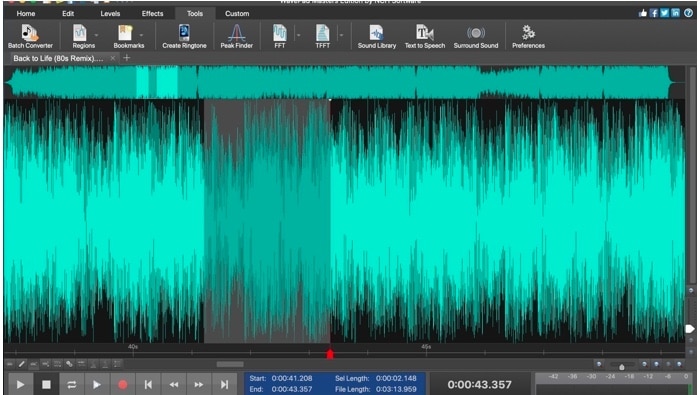Viewport: 700px width, 395px height.
Task: Click the Twitter share icon
Action: click(665, 13)
